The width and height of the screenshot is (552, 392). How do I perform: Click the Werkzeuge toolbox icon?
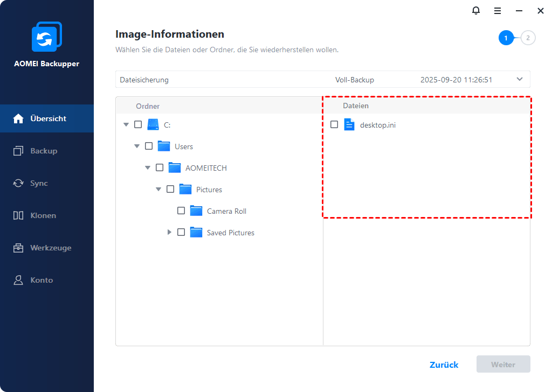coord(18,248)
